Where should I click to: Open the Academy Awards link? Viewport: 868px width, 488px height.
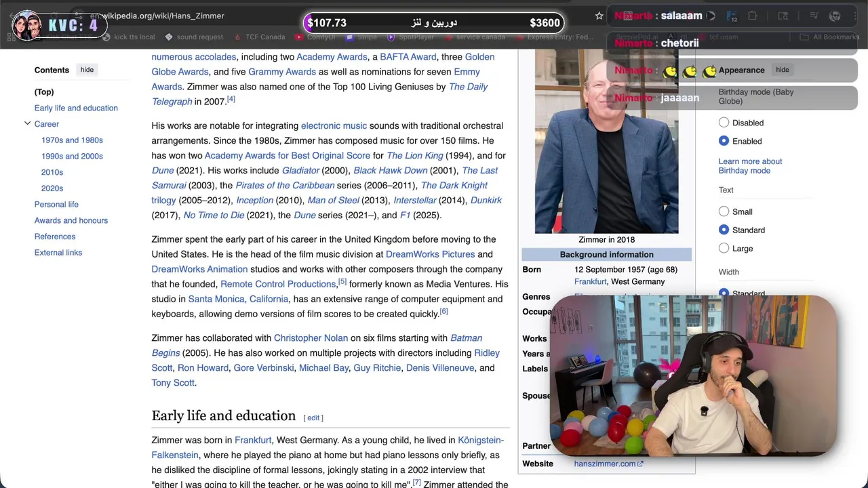(332, 57)
